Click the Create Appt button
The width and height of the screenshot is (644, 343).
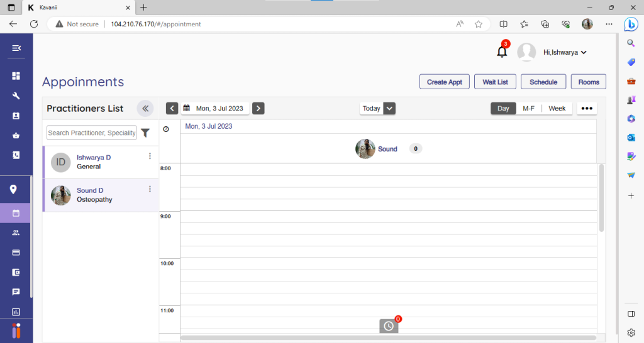click(444, 82)
